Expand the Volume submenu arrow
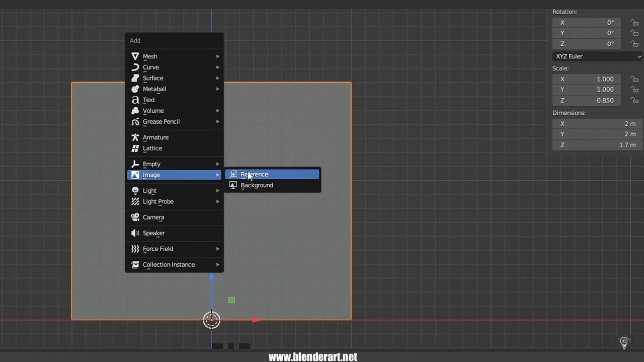This screenshot has width=644, height=362. pyautogui.click(x=218, y=111)
